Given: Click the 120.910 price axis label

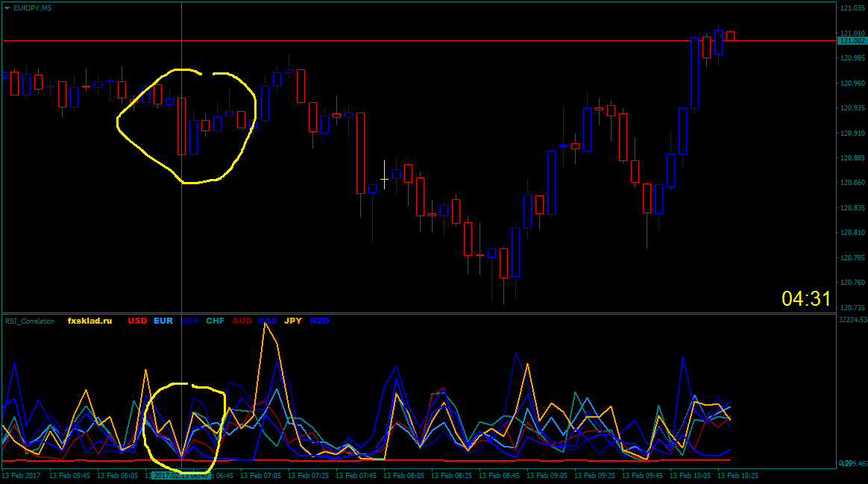Looking at the screenshot, I should click(852, 133).
